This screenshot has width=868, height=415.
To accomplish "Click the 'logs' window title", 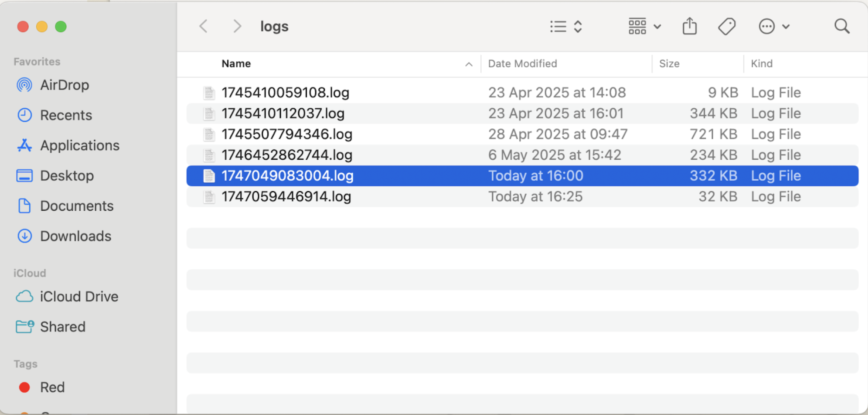I will click(x=274, y=26).
